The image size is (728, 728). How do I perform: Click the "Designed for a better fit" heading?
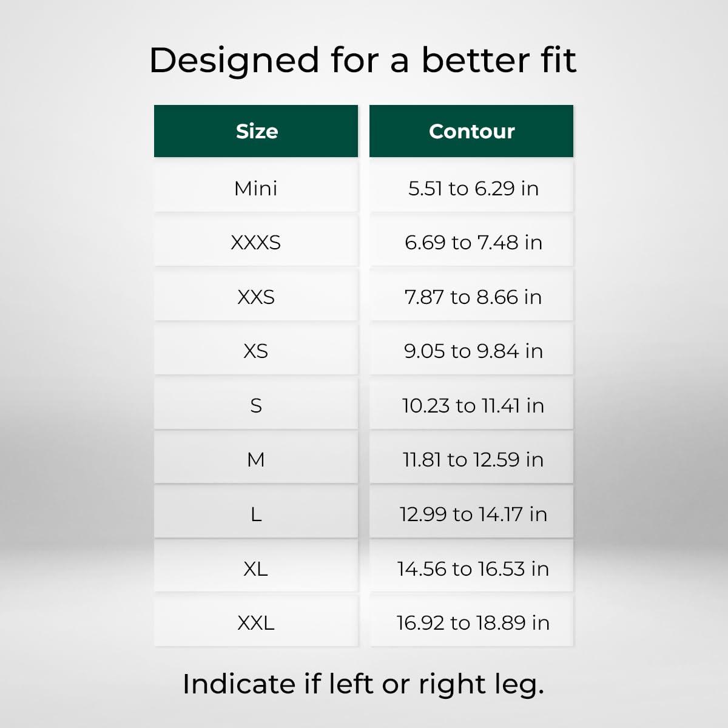pos(363,60)
